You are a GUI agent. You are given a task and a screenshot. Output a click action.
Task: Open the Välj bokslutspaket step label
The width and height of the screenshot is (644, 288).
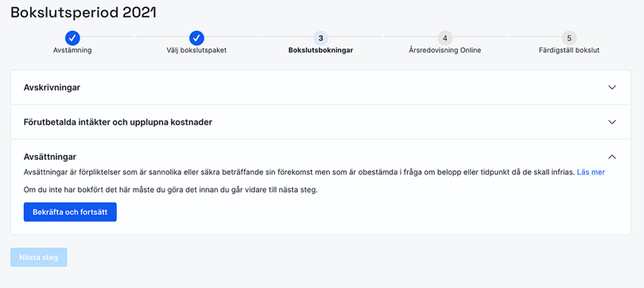coord(196,51)
